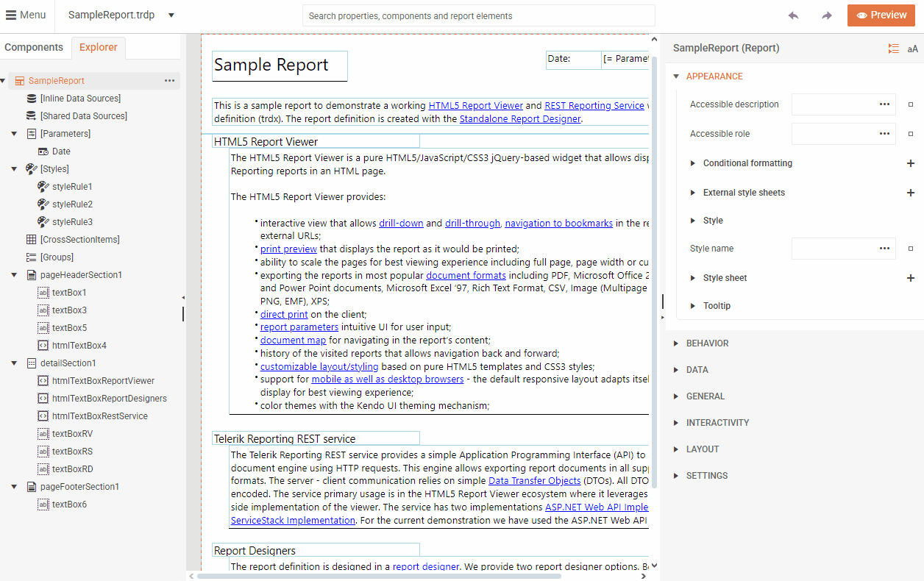Image resolution: width=924 pixels, height=581 pixels.
Task: Select textBox6 item icon
Action: click(43, 505)
